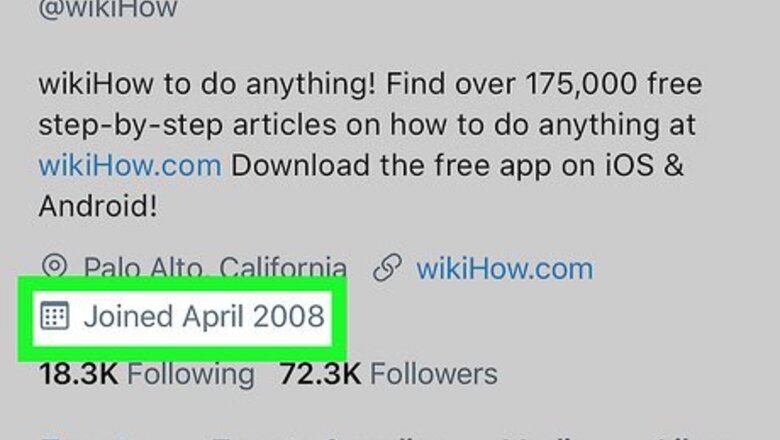Open the wikiHow.com link in the bio
This screenshot has height=440, width=780.
pyautogui.click(x=129, y=165)
